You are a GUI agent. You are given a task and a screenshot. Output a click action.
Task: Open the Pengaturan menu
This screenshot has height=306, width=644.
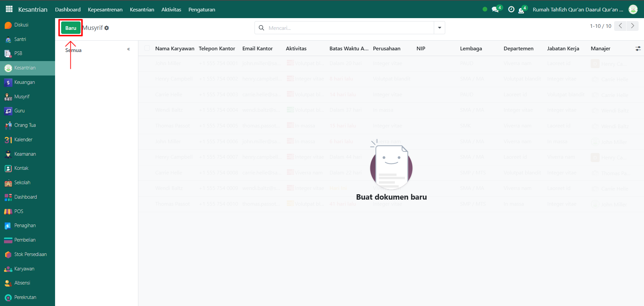click(x=201, y=9)
